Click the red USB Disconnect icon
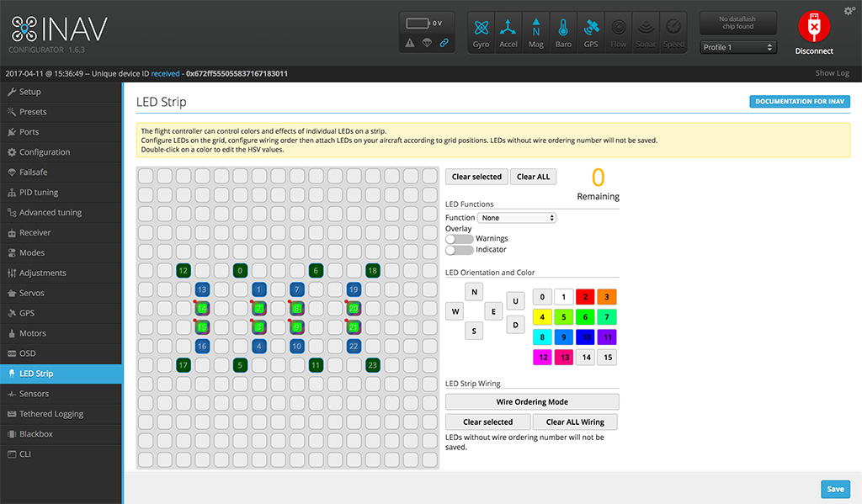 coord(814,26)
